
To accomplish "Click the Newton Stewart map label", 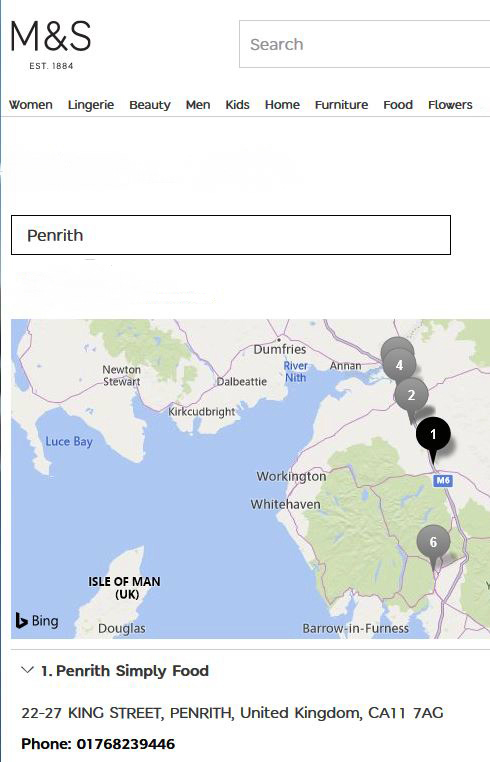I will point(122,376).
